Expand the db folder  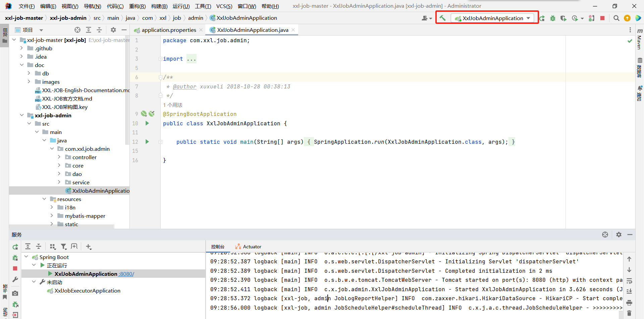[29, 73]
